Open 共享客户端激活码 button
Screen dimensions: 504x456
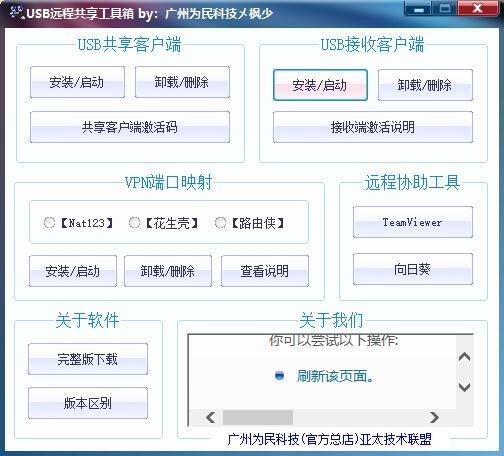point(130,127)
